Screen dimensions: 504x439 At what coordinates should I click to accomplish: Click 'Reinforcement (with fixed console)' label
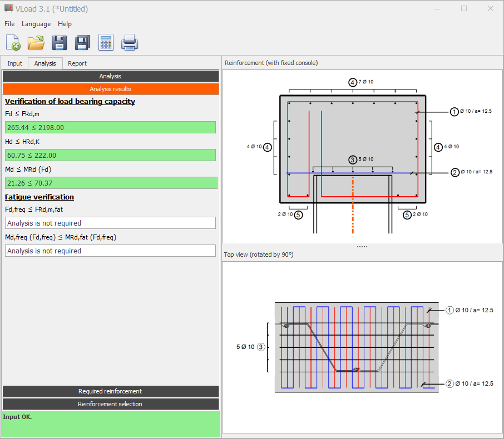click(x=271, y=63)
